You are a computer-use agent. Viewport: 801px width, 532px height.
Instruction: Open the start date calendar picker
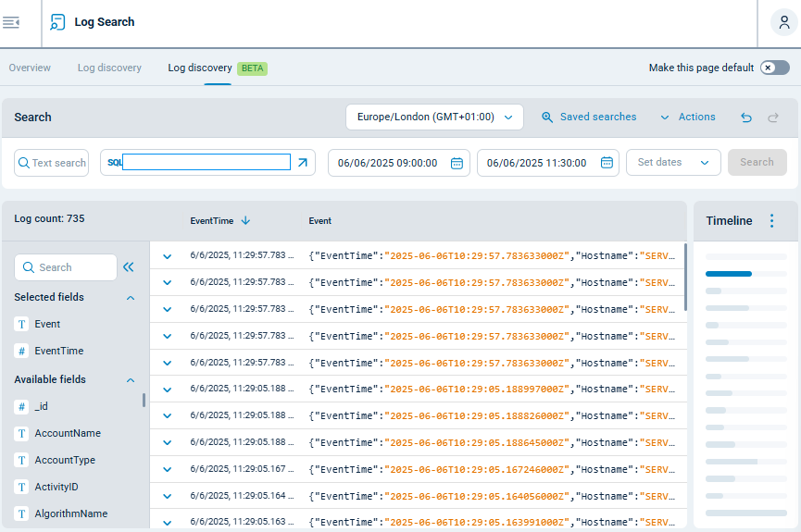click(457, 163)
